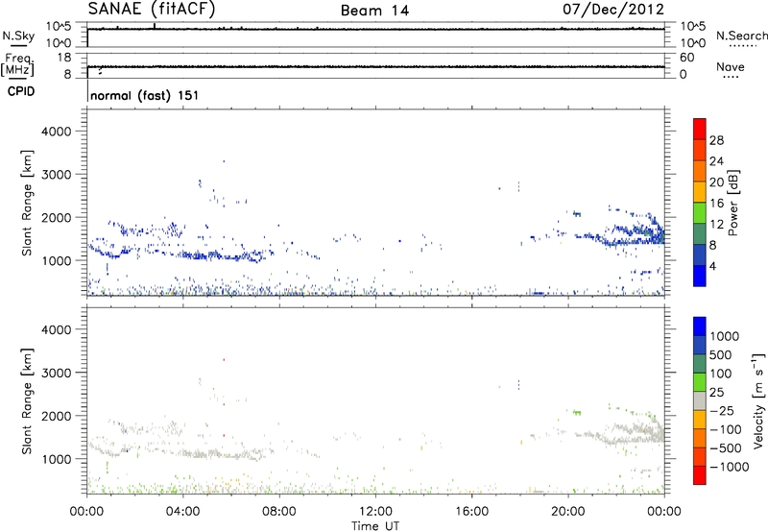This screenshot has width=768, height=532.
Task: Click the Freq. [MHz] axis label
Action: pyautogui.click(x=18, y=64)
